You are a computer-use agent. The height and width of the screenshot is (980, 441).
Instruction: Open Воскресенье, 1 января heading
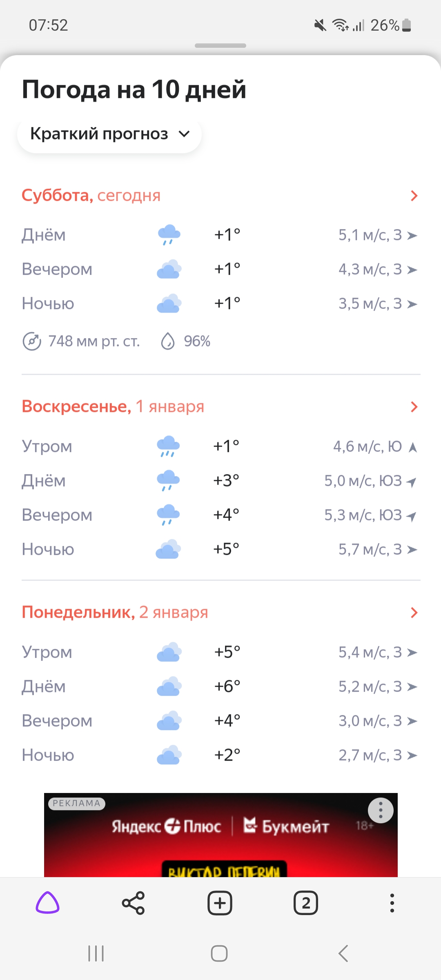coord(113,407)
